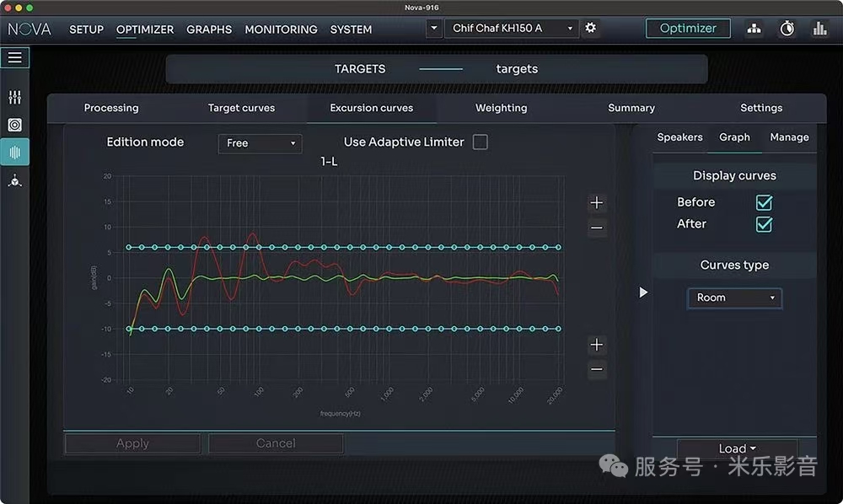Click the waveform sidebar icon
This screenshot has height=504, width=843.
(x=14, y=153)
